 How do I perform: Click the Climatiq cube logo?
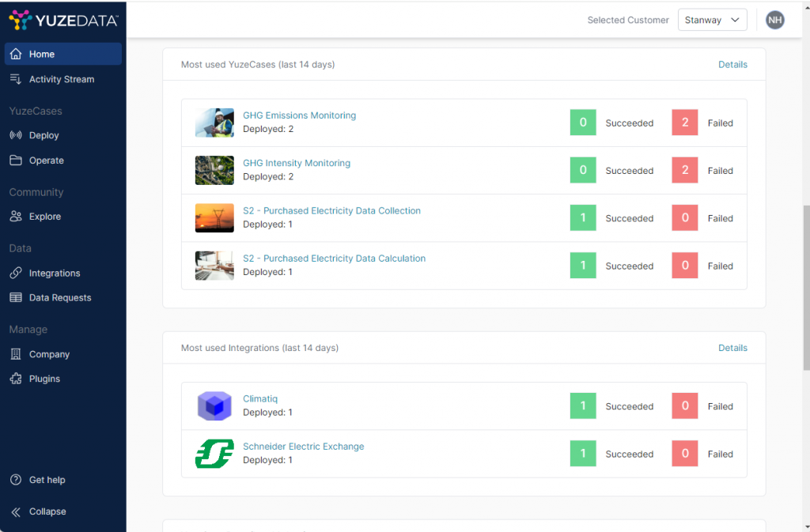[x=214, y=406]
